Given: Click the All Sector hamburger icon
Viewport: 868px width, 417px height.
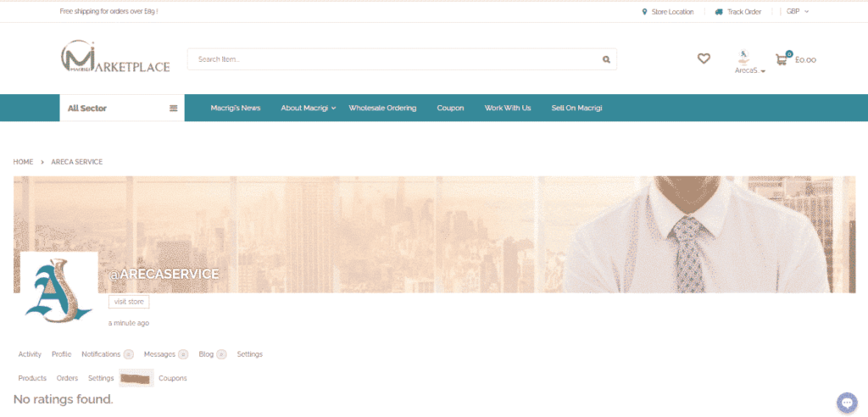Looking at the screenshot, I should 173,108.
